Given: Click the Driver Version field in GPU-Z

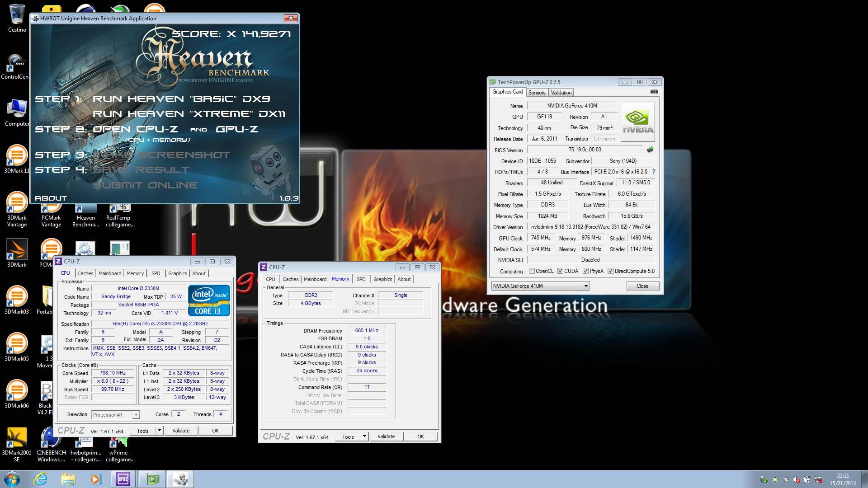Looking at the screenshot, I should [x=591, y=227].
